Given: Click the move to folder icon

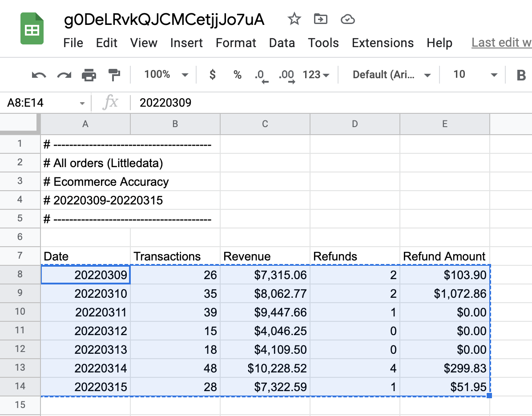Looking at the screenshot, I should pyautogui.click(x=320, y=19).
